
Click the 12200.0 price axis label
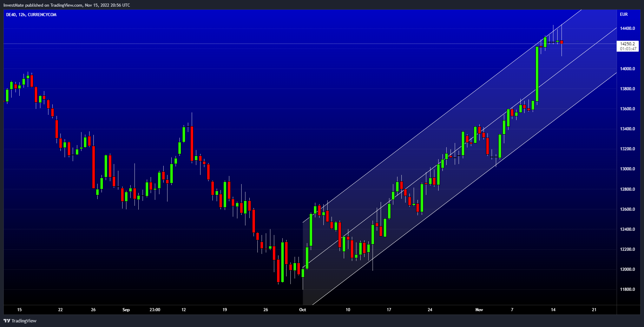(627, 249)
